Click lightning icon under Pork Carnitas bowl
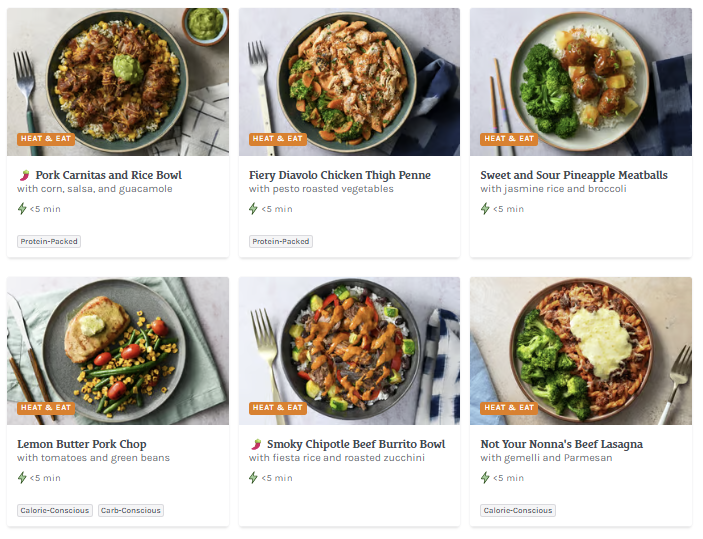Screen dimensions: 703x539 click(22, 209)
